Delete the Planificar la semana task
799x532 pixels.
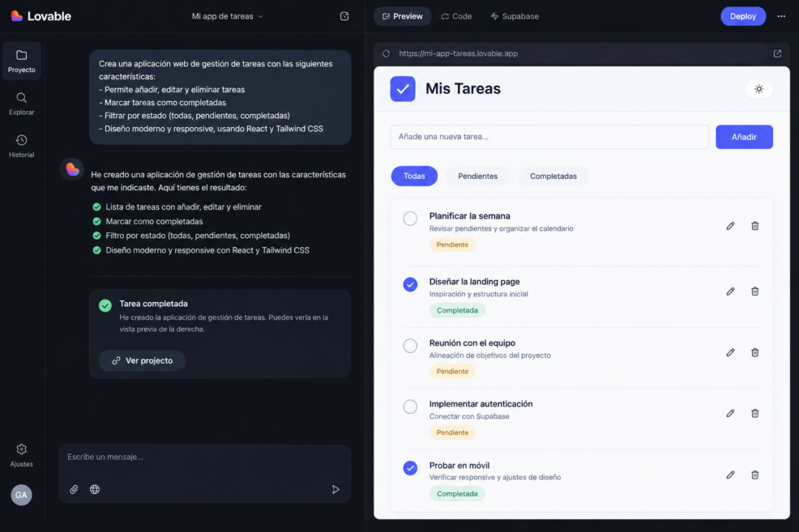[x=754, y=226]
